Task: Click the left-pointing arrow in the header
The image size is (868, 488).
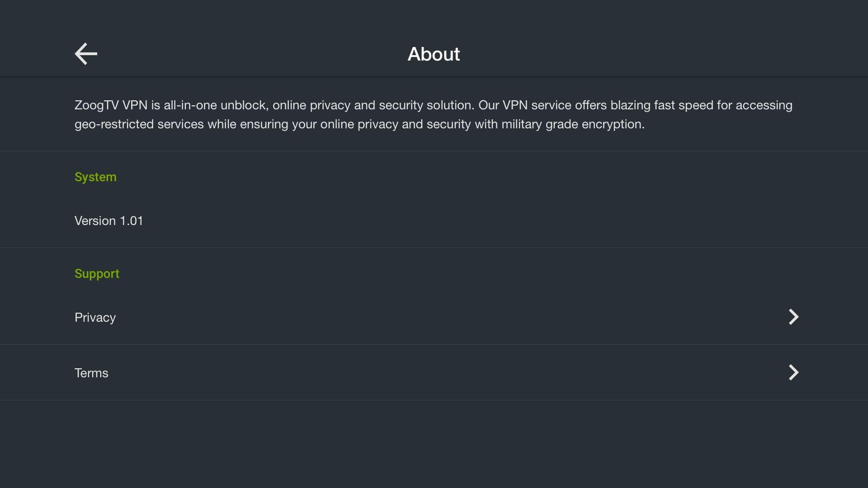Action: (85, 54)
